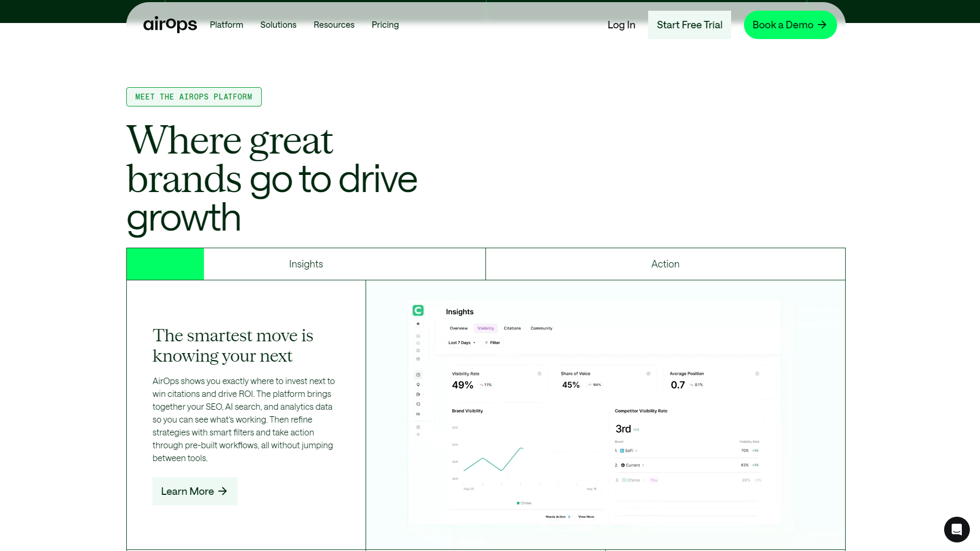Switch to the Action tab
The height and width of the screenshot is (551, 980).
pyautogui.click(x=665, y=264)
